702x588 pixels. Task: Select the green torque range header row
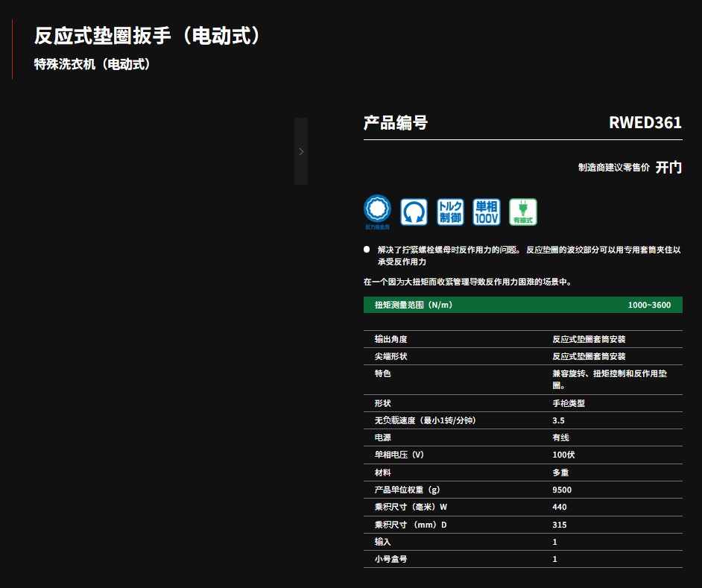click(522, 305)
